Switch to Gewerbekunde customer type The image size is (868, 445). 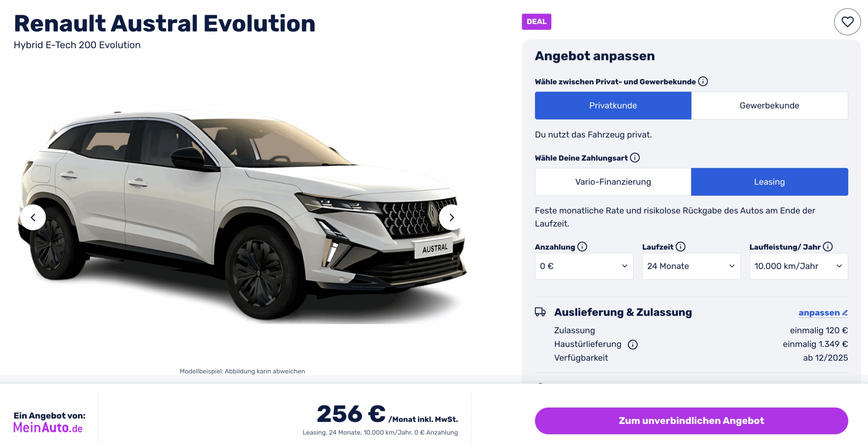click(x=770, y=105)
